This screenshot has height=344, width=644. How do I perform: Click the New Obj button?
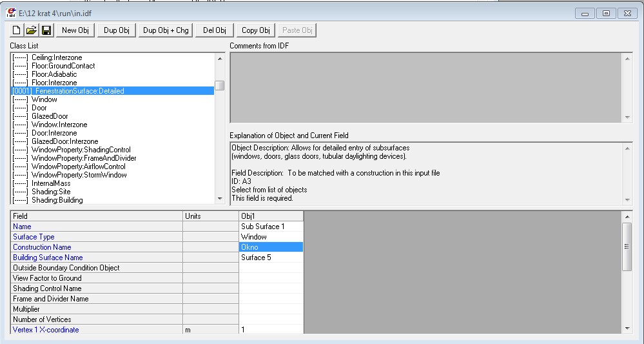[x=75, y=30]
